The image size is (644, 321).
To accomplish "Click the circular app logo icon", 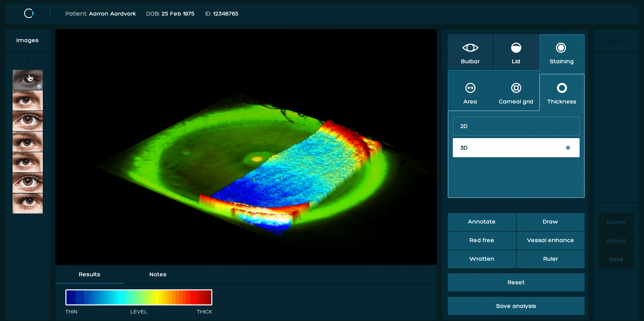I will (29, 14).
